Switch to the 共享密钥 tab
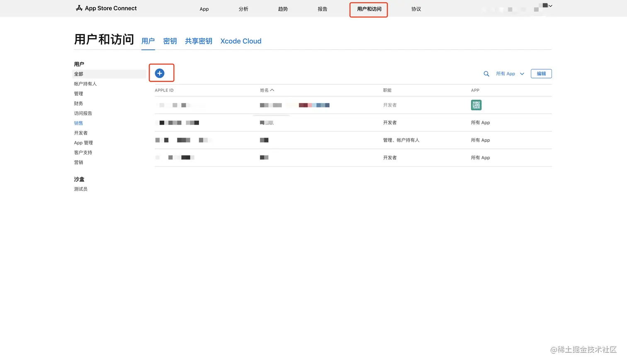This screenshot has height=364, width=627. click(x=198, y=41)
